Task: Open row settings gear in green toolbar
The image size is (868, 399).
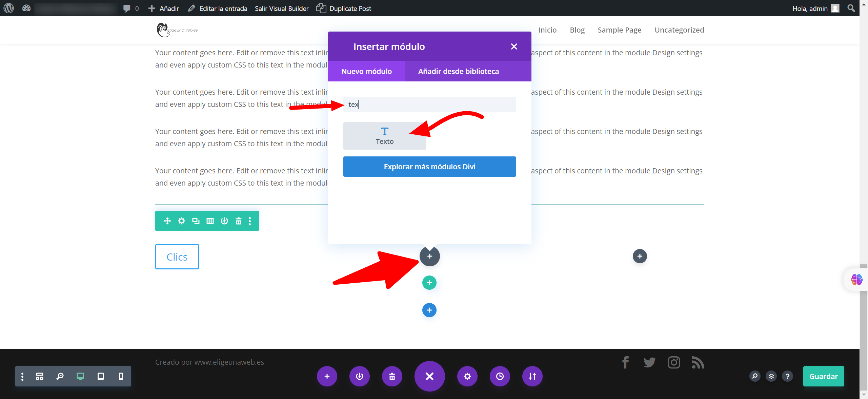Action: [182, 221]
